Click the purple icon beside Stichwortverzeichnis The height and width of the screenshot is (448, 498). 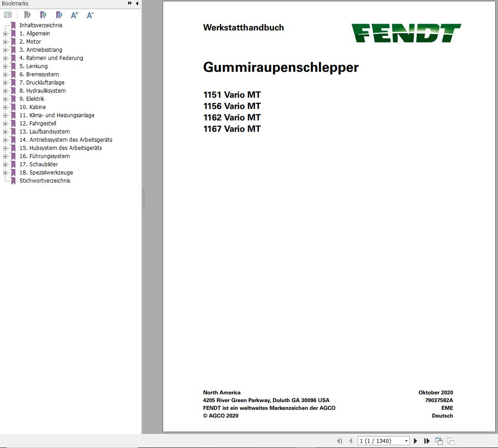(13, 181)
